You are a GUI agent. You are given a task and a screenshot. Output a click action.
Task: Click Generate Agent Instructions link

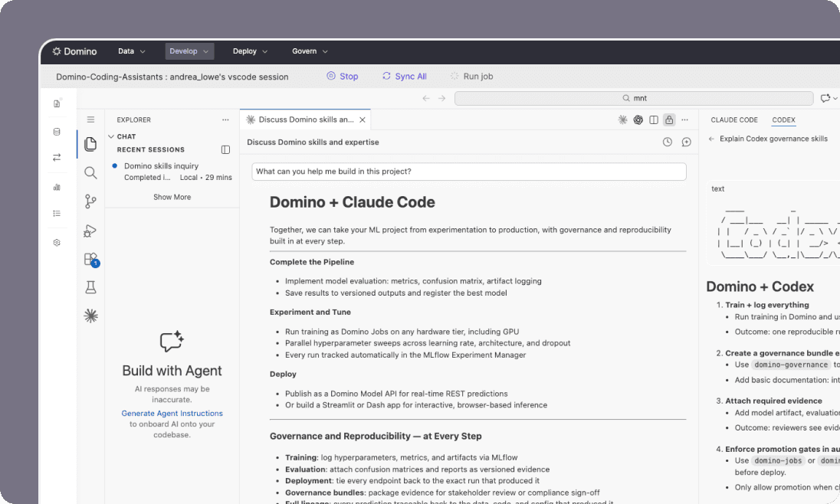(172, 414)
